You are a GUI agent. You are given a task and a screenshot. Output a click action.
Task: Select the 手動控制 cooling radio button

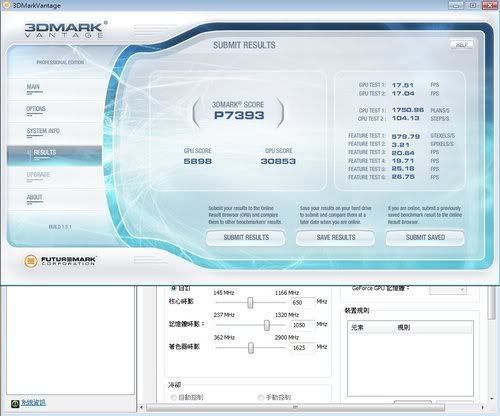(x=261, y=397)
